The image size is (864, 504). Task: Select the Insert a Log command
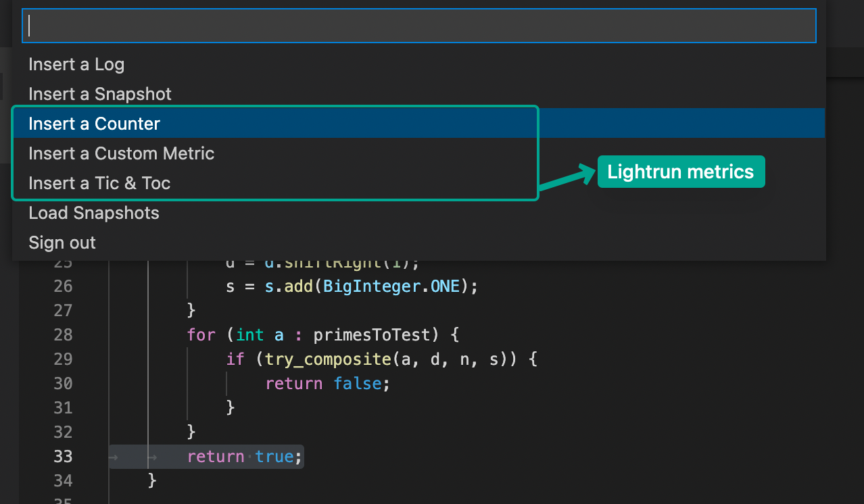pyautogui.click(x=76, y=65)
